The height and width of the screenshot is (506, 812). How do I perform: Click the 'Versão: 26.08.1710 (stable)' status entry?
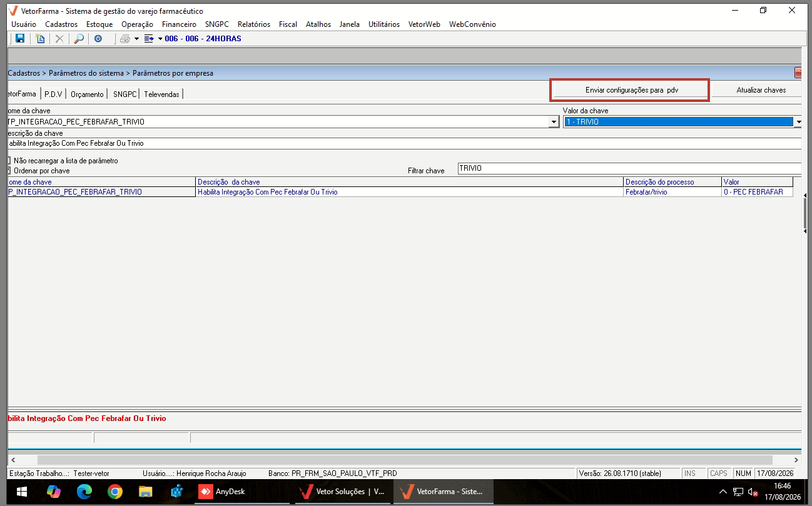[x=627, y=473]
